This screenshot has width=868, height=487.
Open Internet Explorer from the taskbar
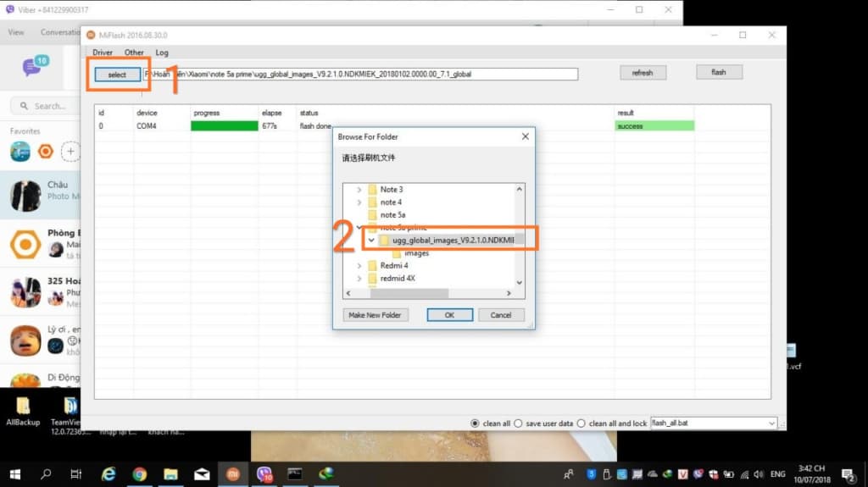pos(108,474)
